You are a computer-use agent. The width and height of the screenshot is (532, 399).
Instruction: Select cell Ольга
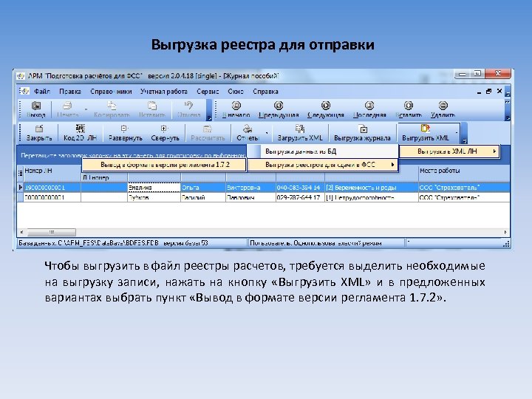(x=203, y=187)
